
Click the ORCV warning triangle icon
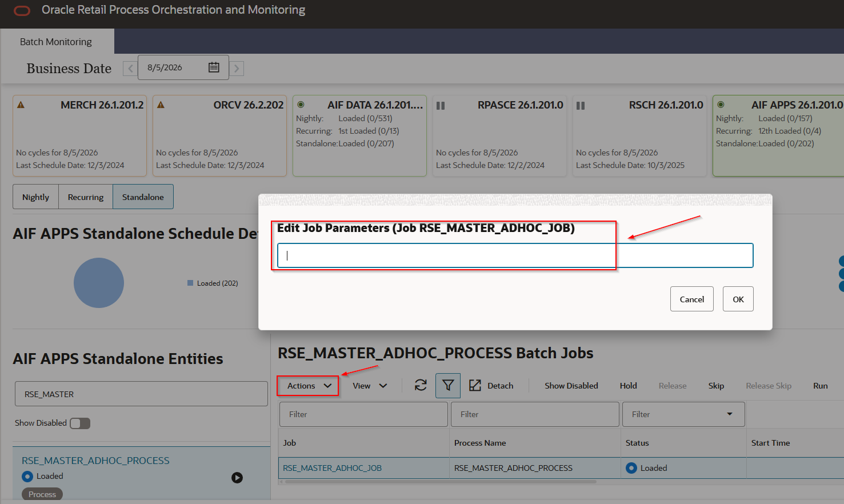(x=161, y=105)
